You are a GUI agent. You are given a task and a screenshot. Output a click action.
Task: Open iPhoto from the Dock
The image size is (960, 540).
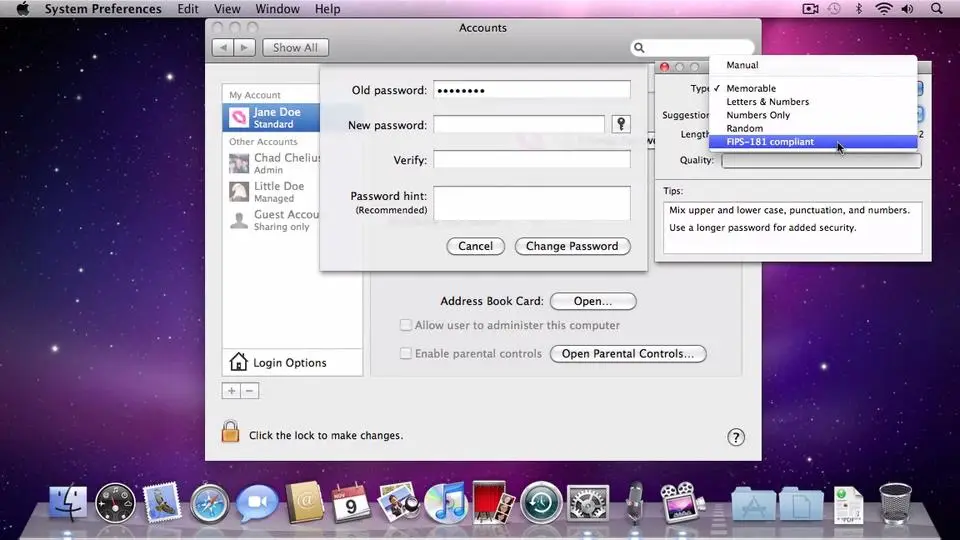click(398, 503)
